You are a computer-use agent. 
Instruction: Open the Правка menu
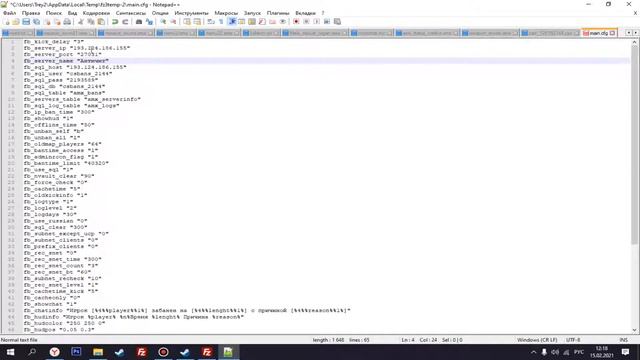click(x=31, y=13)
